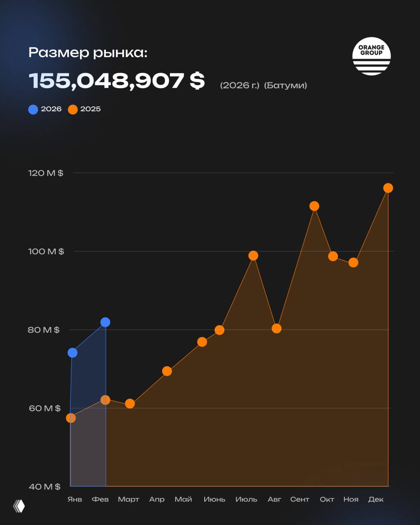
Task: Click the 120 M $ axis label
Action: [x=46, y=173]
